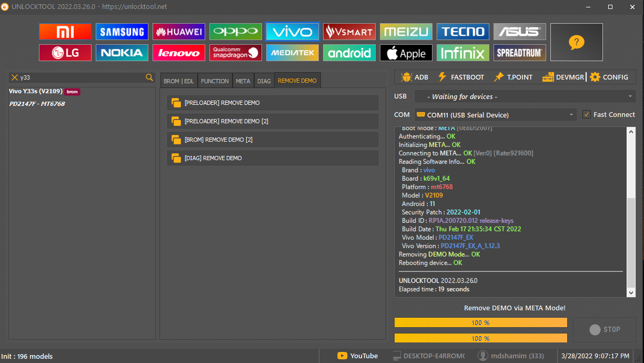Click the log scrollbar thumb
644x363 pixels.
pos(631,242)
